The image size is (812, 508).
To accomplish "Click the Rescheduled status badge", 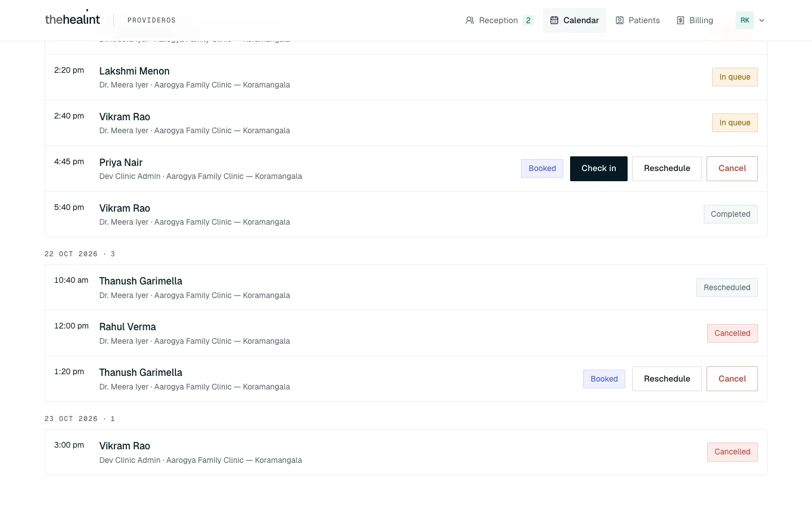I will (x=727, y=288).
